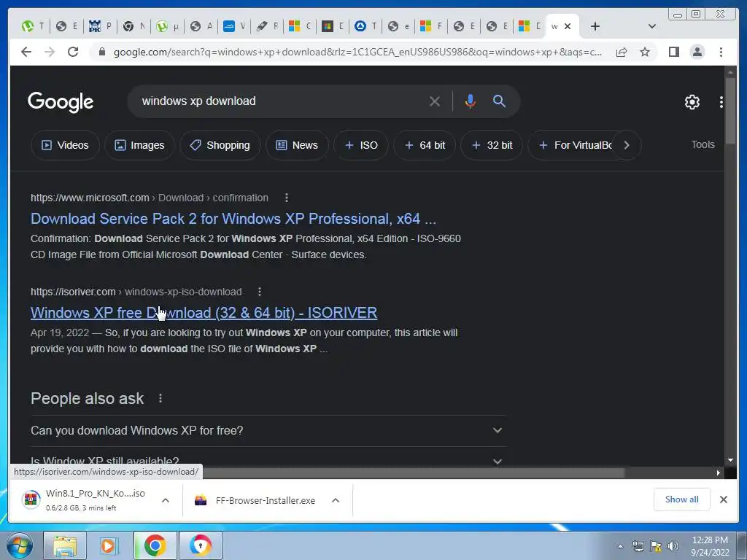Image resolution: width=747 pixels, height=560 pixels.
Task: Open more options for isoriver.com result
Action: tap(260, 292)
